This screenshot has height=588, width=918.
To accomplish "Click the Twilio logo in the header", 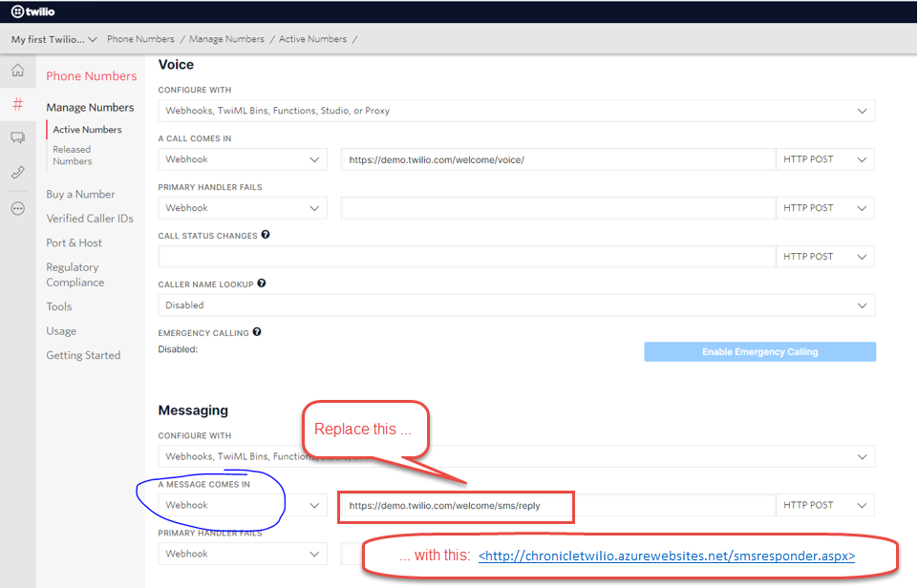I will (x=32, y=11).
